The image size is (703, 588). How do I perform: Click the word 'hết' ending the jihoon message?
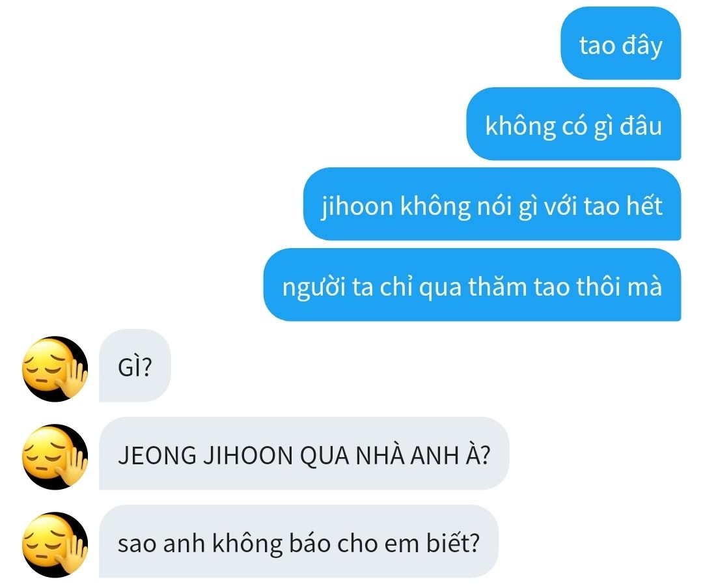point(644,205)
